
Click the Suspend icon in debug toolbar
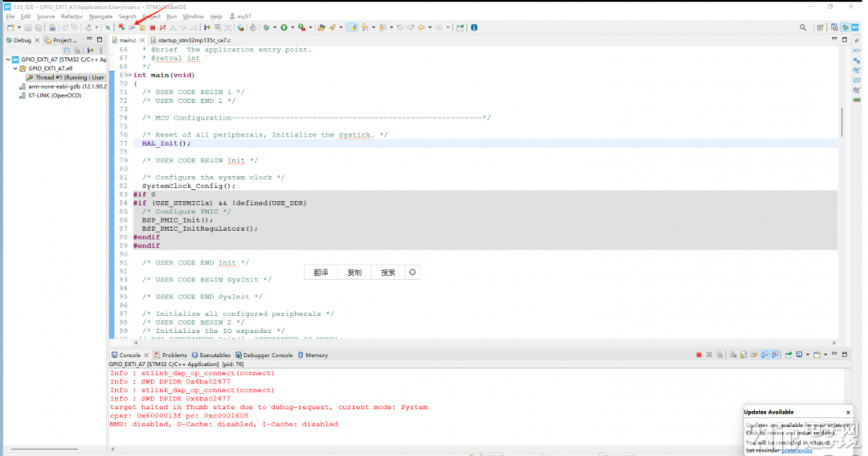142,27
